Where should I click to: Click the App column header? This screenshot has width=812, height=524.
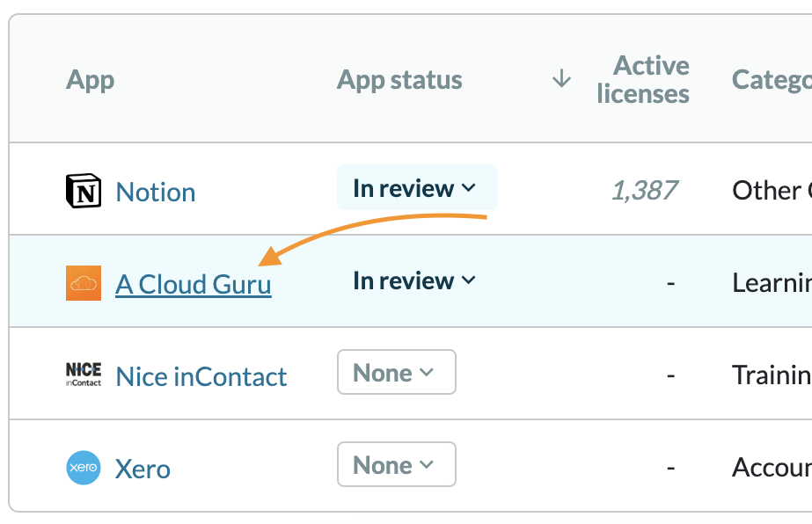91,80
